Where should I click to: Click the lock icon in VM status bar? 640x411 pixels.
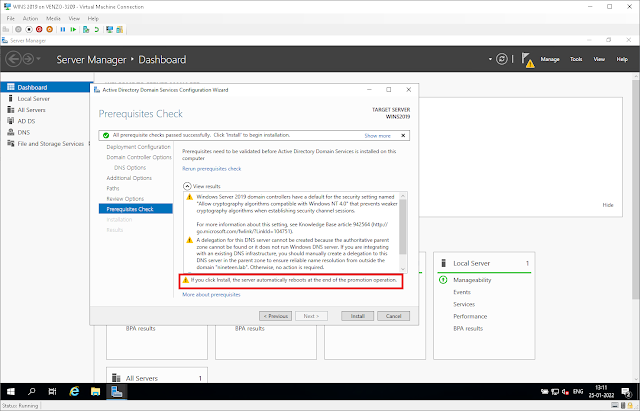(630, 405)
